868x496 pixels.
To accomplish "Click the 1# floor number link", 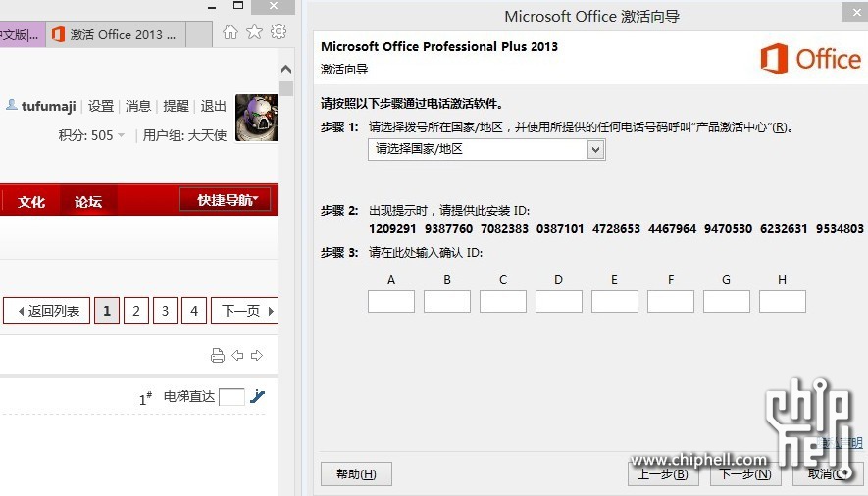I will click(145, 398).
